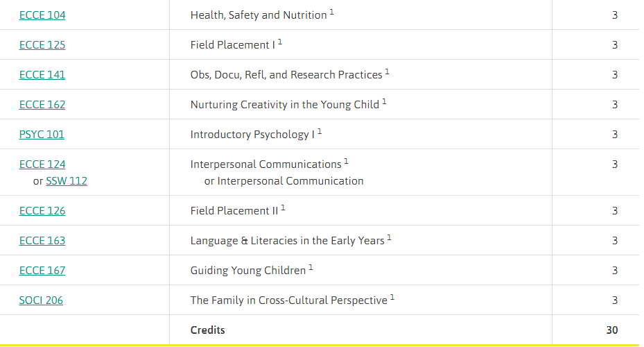The height and width of the screenshot is (347, 644).
Task: Follow the ECCE 141 course link
Action: [42, 75]
